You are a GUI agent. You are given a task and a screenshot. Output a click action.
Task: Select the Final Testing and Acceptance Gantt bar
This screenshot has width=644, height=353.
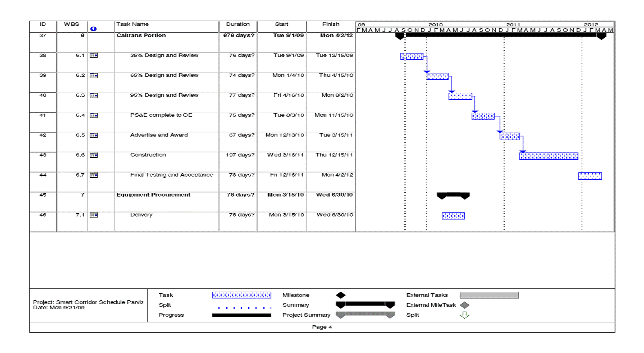click(x=590, y=176)
